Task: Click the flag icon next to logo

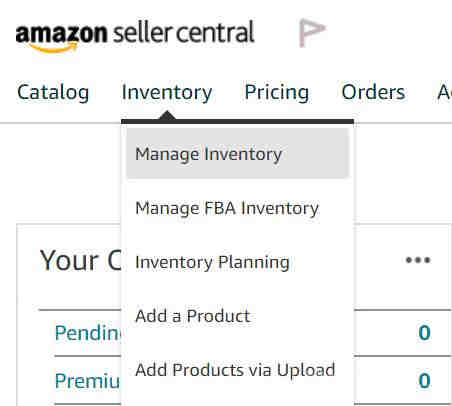Action: coord(312,33)
